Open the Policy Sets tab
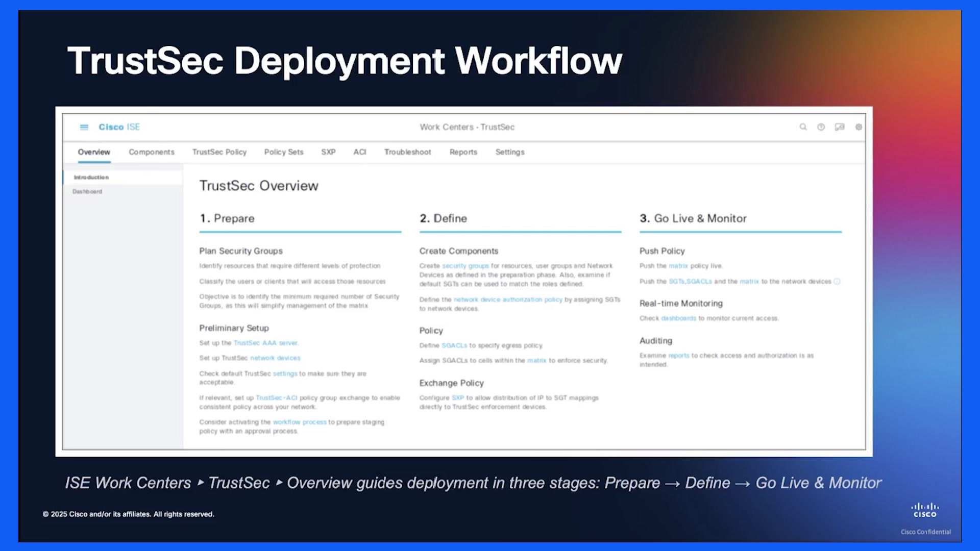Viewport: 980px width, 551px height. (284, 152)
